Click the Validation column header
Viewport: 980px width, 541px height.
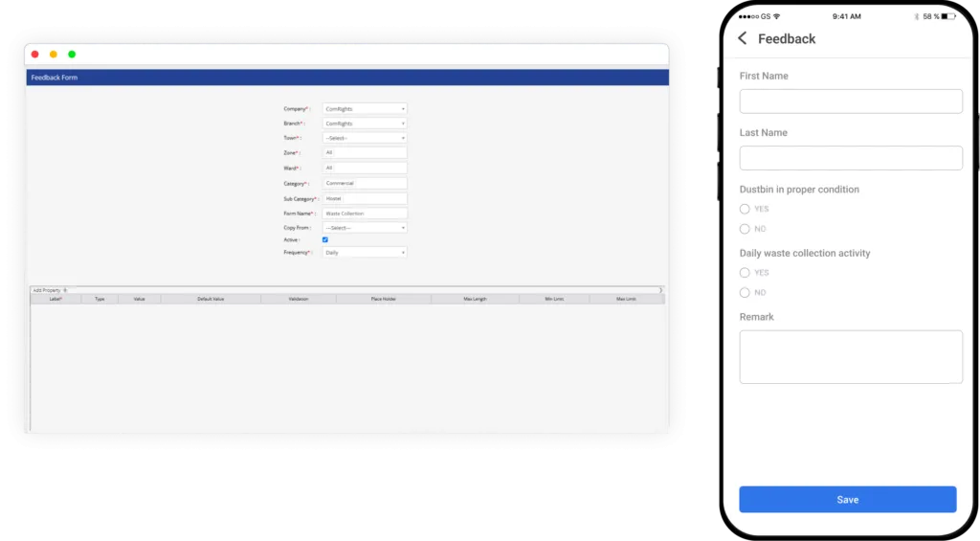(x=299, y=299)
